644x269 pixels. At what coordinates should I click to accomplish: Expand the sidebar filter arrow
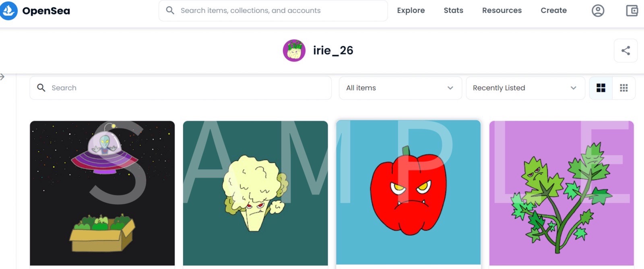click(2, 77)
